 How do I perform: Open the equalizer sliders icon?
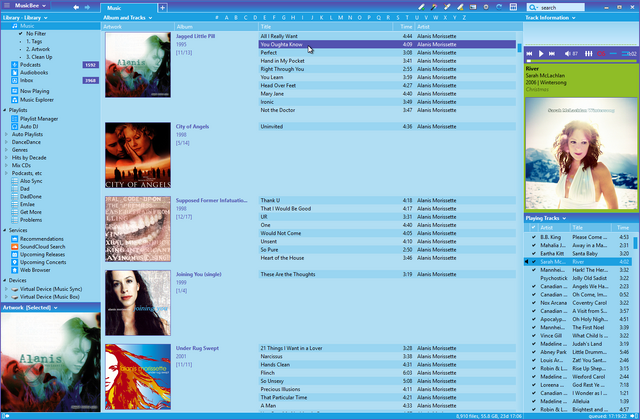point(589,53)
